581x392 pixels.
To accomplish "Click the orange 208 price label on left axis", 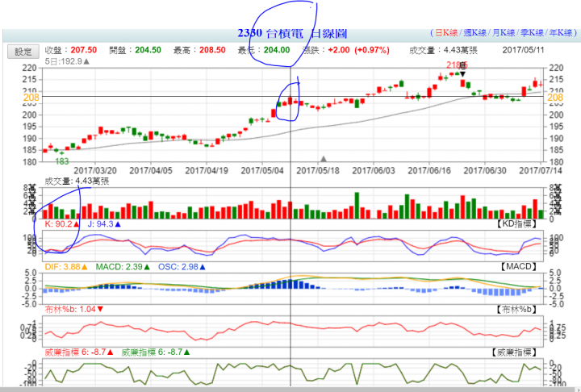I will [31, 98].
